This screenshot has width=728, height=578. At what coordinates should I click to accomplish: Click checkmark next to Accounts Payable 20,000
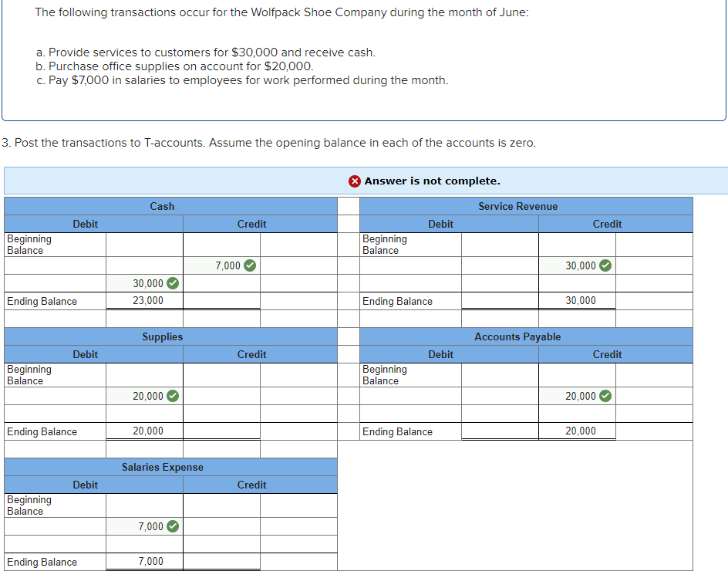pyautogui.click(x=605, y=396)
